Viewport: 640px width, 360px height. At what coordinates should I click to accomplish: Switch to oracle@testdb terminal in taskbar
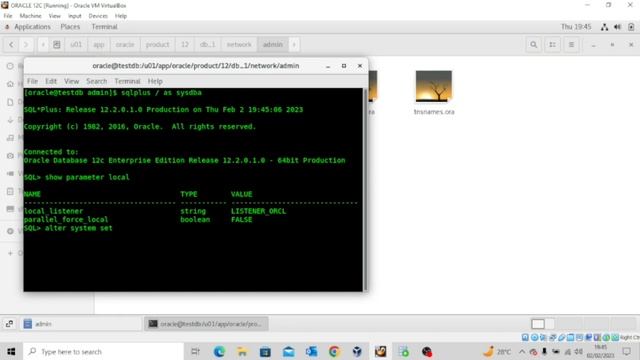(x=206, y=324)
